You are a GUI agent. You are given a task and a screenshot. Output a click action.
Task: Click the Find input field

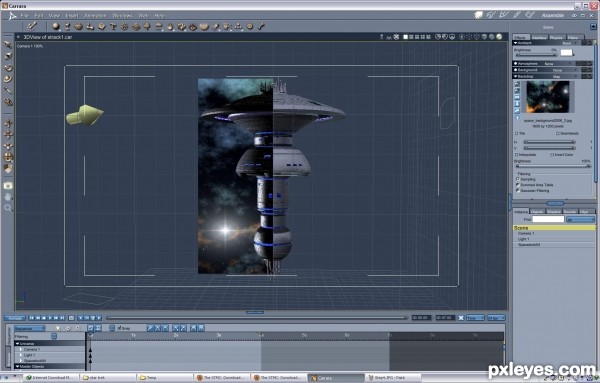tap(548, 219)
